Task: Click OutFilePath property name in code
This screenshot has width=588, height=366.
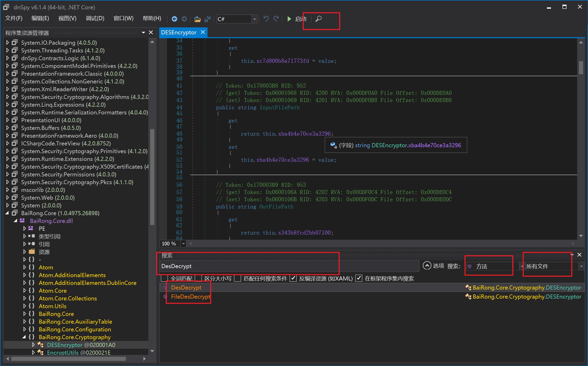Action: [276, 206]
